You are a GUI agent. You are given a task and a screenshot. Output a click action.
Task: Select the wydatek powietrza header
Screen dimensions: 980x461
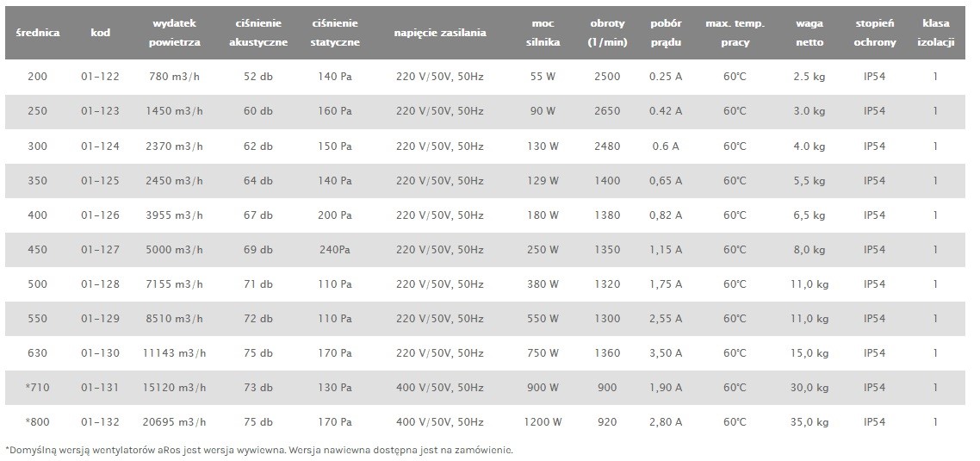(x=174, y=33)
